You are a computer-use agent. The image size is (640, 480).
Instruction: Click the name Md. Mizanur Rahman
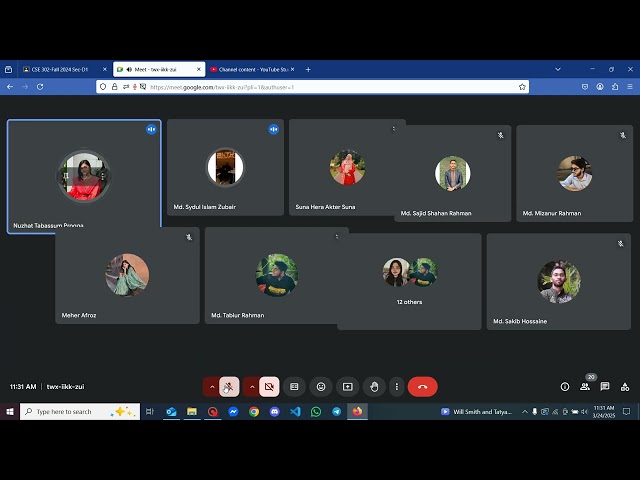[552, 213]
